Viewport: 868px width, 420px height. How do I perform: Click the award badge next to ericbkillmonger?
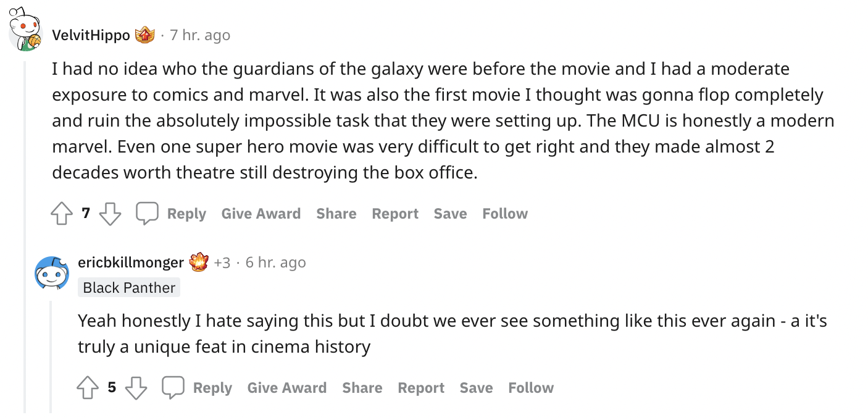pos(199,262)
